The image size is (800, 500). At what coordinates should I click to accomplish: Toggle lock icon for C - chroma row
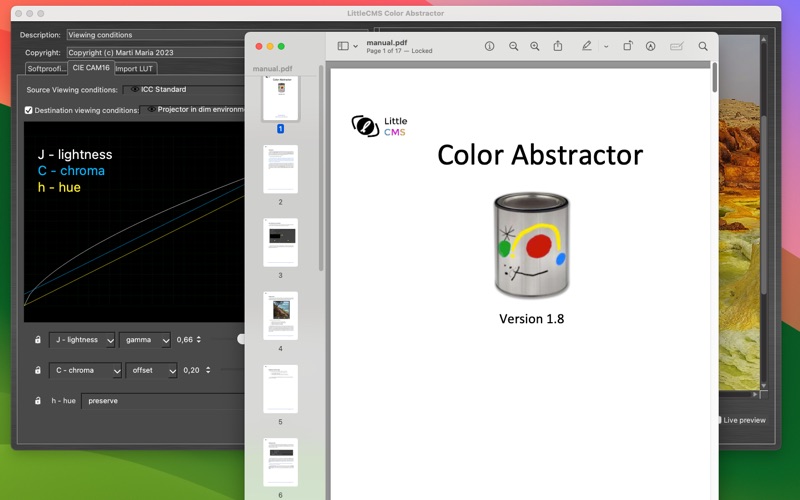[x=38, y=370]
